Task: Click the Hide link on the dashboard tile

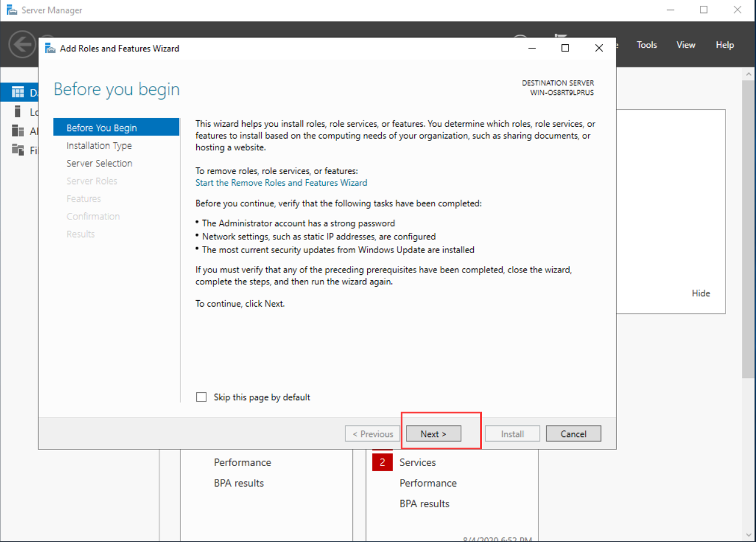Action: [x=701, y=293]
